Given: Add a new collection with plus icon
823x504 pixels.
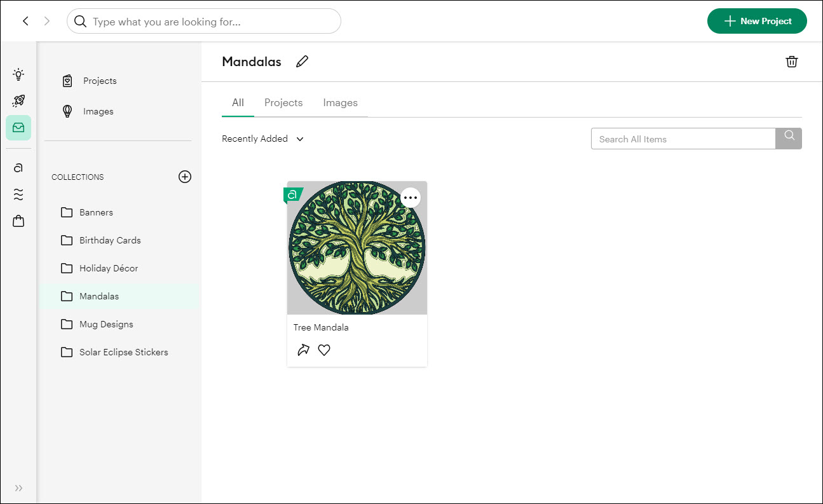Looking at the screenshot, I should [184, 177].
